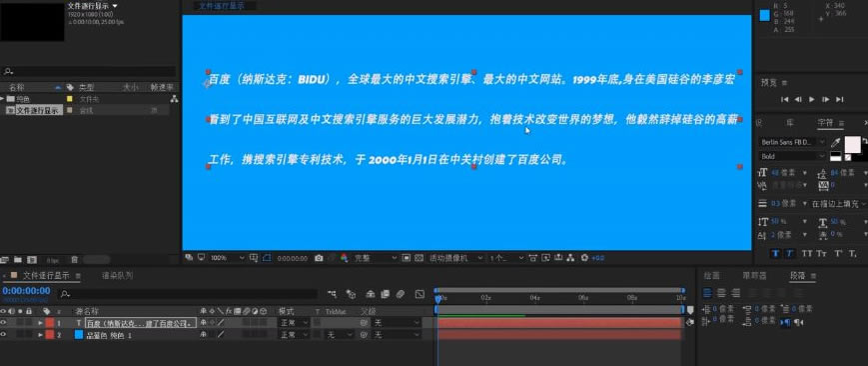Center paragraph text
Image resolution: width=868 pixels, height=366 pixels.
(721, 293)
